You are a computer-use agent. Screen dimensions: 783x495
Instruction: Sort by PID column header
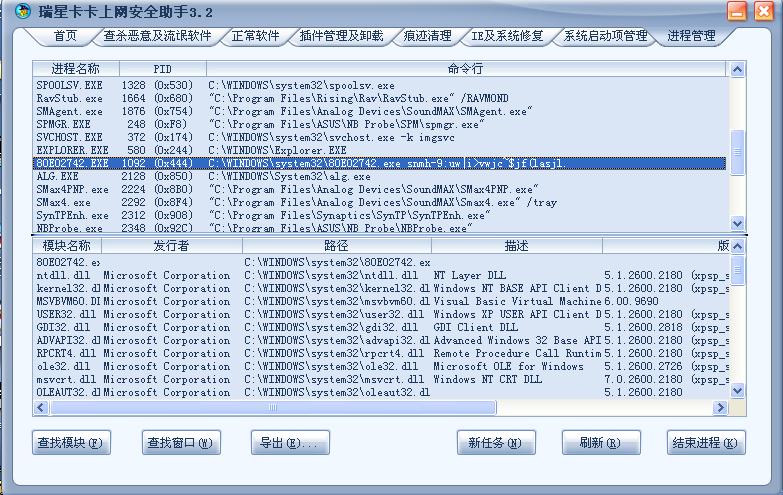[163, 69]
